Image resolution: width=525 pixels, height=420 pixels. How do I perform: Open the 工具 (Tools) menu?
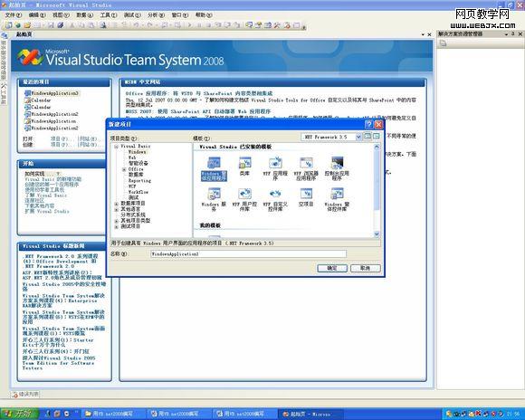point(109,15)
